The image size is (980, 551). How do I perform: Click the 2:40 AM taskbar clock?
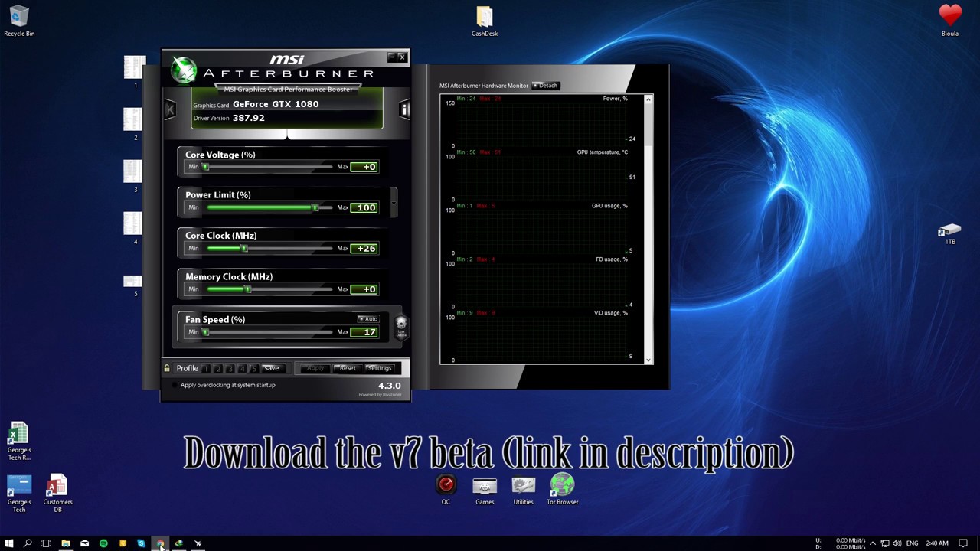[937, 543]
